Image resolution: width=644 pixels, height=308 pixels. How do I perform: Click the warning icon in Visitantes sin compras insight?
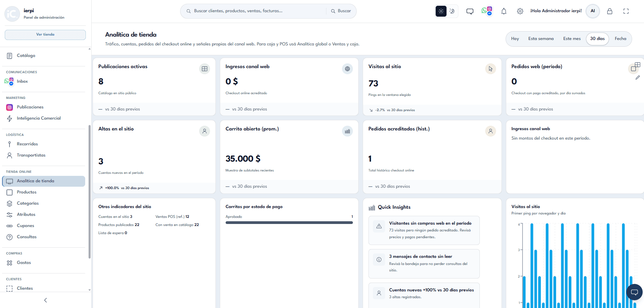379,226
